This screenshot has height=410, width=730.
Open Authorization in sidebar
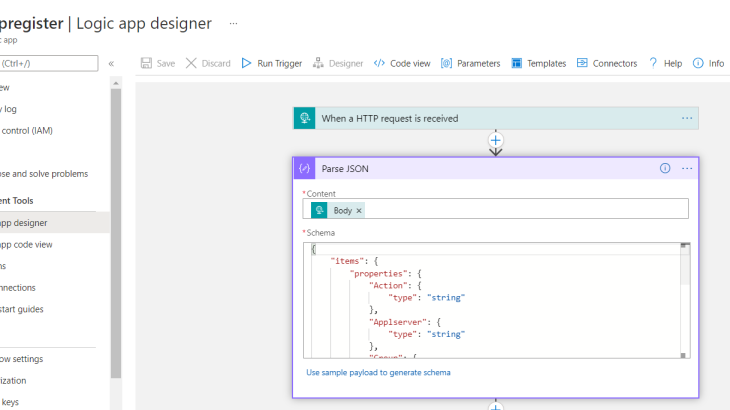pos(13,380)
